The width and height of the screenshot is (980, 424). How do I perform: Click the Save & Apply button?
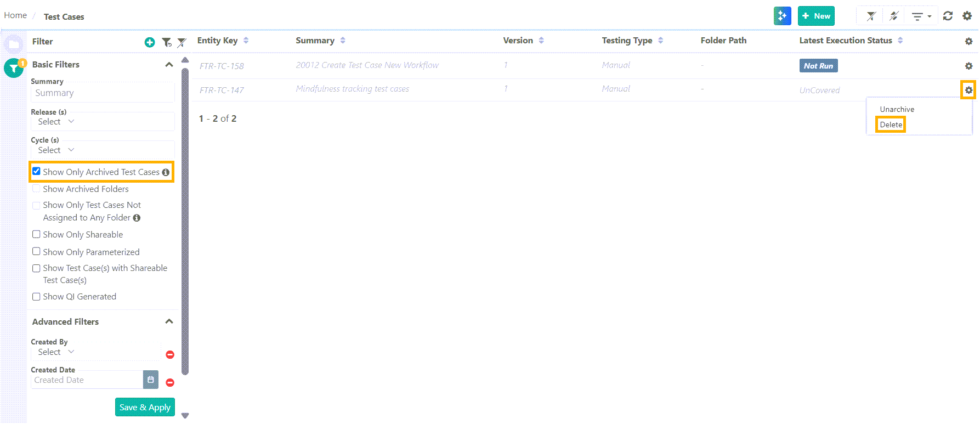[x=145, y=407]
